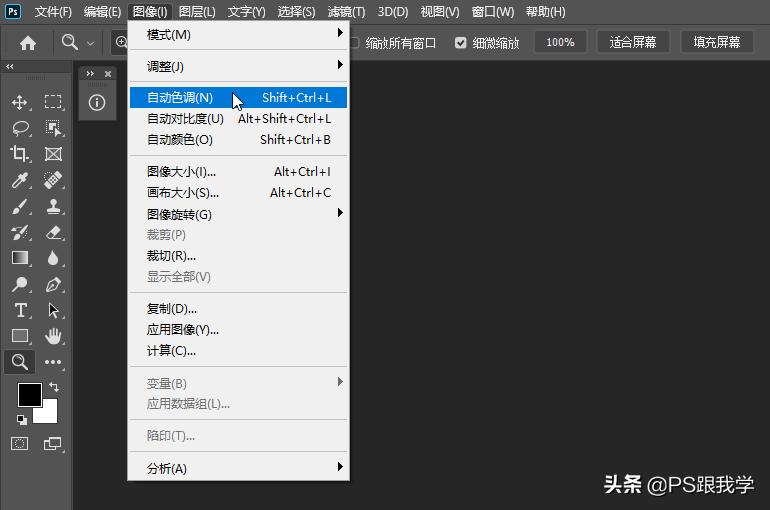Select the Eraser tool
The height and width of the screenshot is (510, 770).
tap(53, 232)
